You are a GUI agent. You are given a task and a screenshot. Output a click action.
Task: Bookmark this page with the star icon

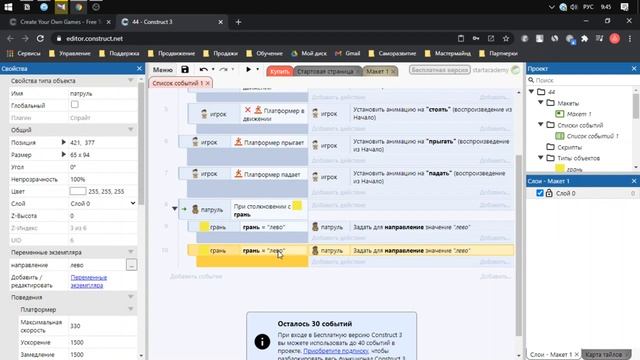pyautogui.click(x=506, y=38)
